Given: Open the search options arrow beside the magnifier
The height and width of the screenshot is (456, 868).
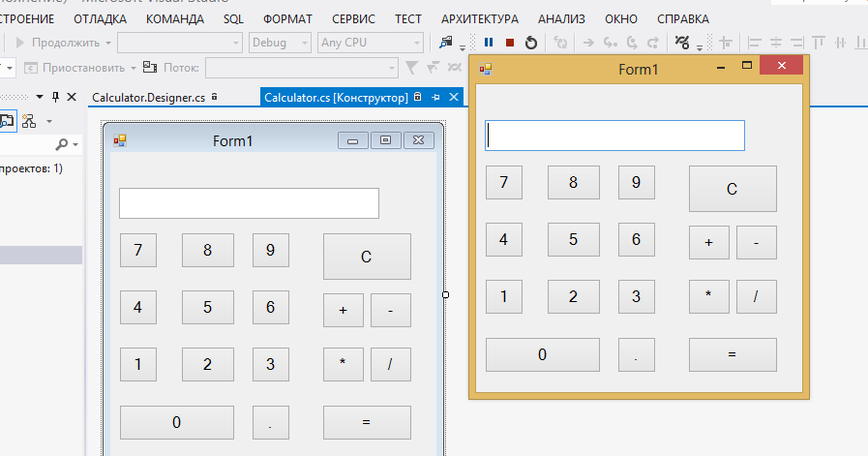Looking at the screenshot, I should coord(75,145).
